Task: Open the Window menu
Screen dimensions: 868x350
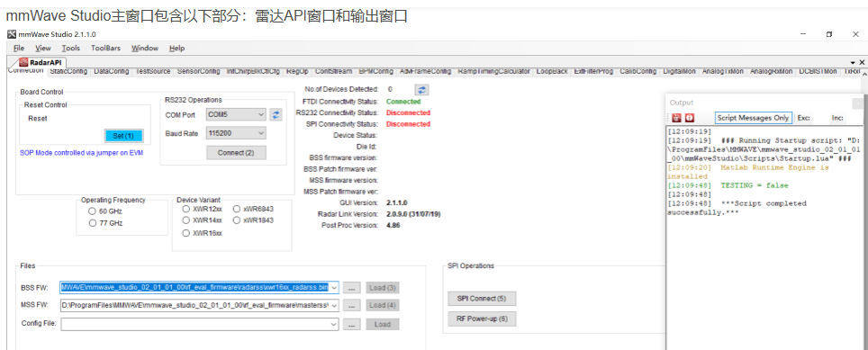Action: (145, 48)
